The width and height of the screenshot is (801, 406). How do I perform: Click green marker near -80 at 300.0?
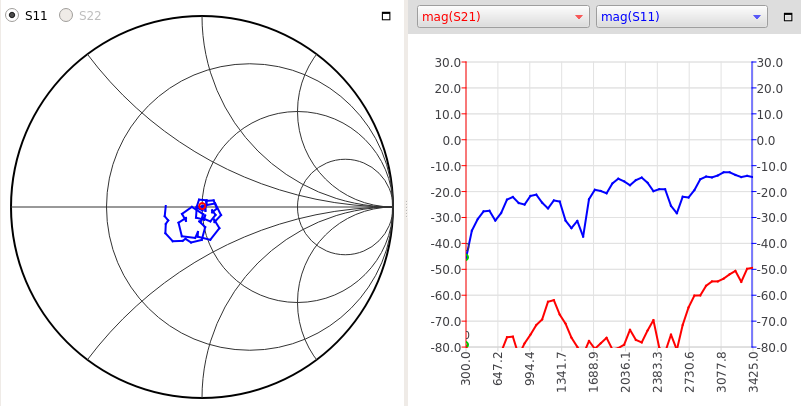coord(466,345)
